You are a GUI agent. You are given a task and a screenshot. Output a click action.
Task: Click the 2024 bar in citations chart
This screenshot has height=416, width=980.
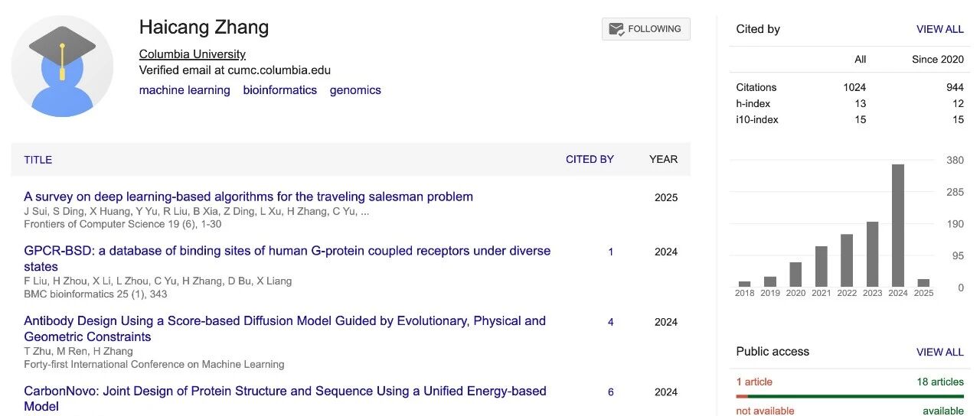pyautogui.click(x=898, y=226)
